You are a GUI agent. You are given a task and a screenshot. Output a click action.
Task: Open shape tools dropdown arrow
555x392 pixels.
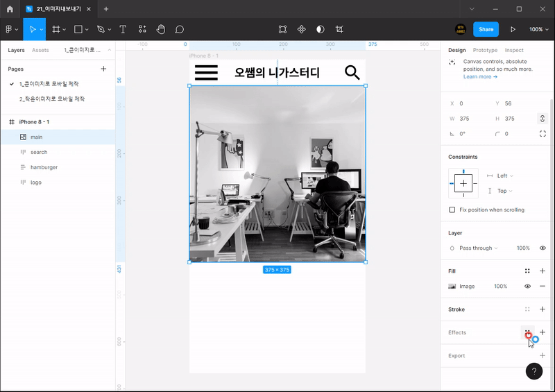click(87, 30)
